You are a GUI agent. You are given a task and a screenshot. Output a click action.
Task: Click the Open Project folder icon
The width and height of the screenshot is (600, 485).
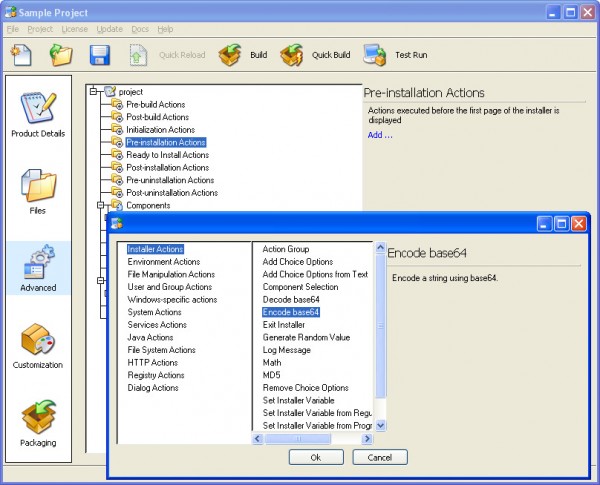point(61,55)
